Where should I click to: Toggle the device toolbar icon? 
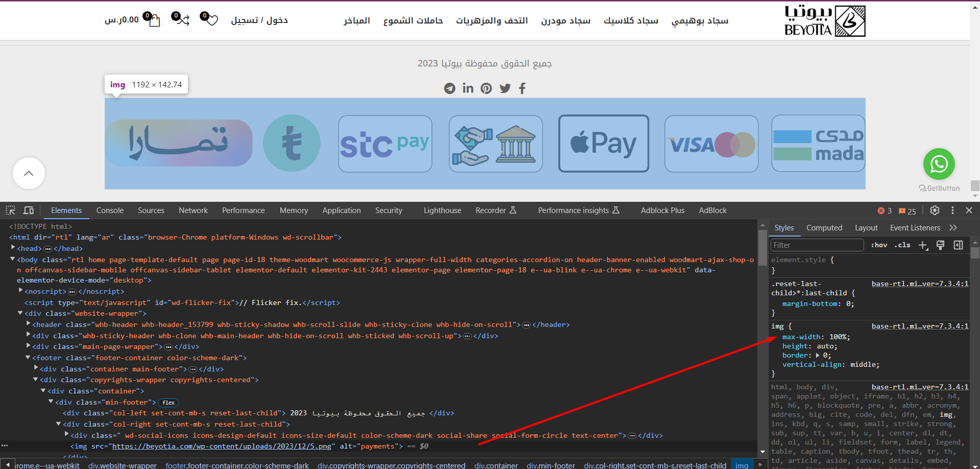(29, 210)
